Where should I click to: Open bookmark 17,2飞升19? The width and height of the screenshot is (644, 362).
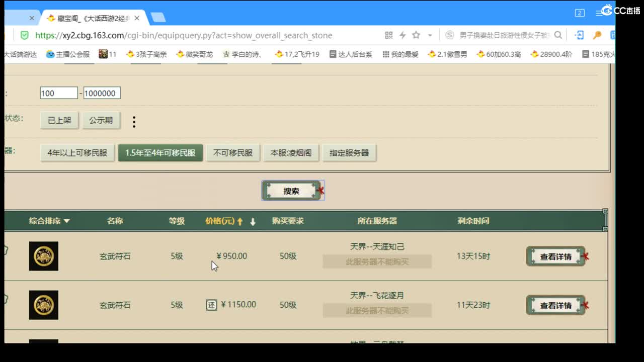coord(297,54)
